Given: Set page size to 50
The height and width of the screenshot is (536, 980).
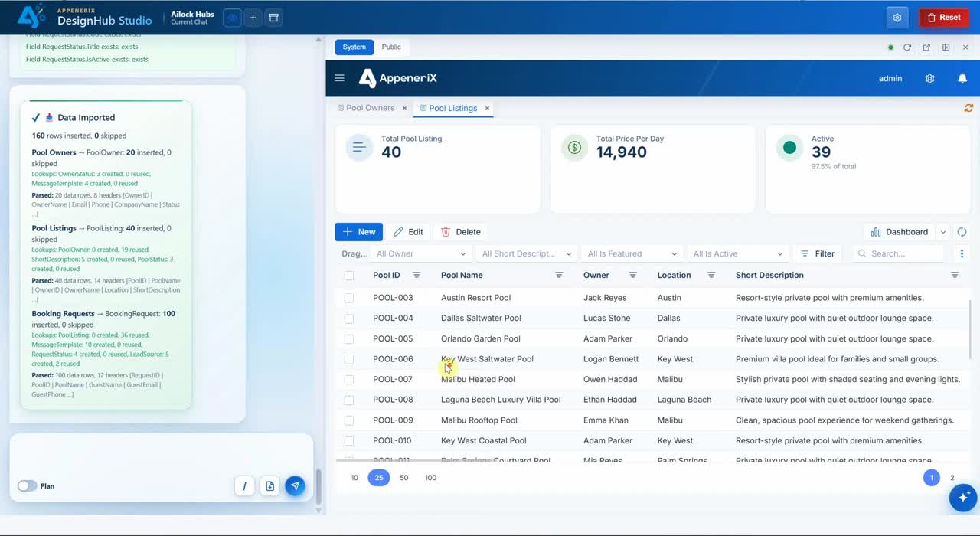Looking at the screenshot, I should 404,478.
